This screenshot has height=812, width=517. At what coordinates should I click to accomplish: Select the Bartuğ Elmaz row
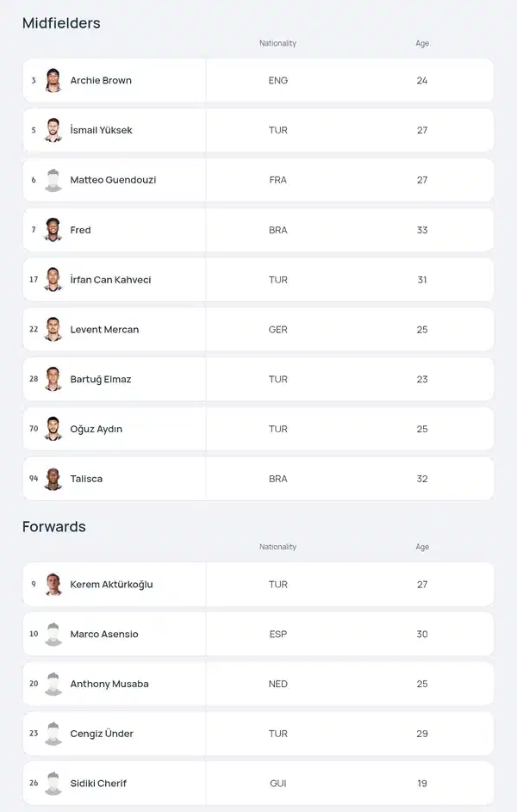(258, 379)
